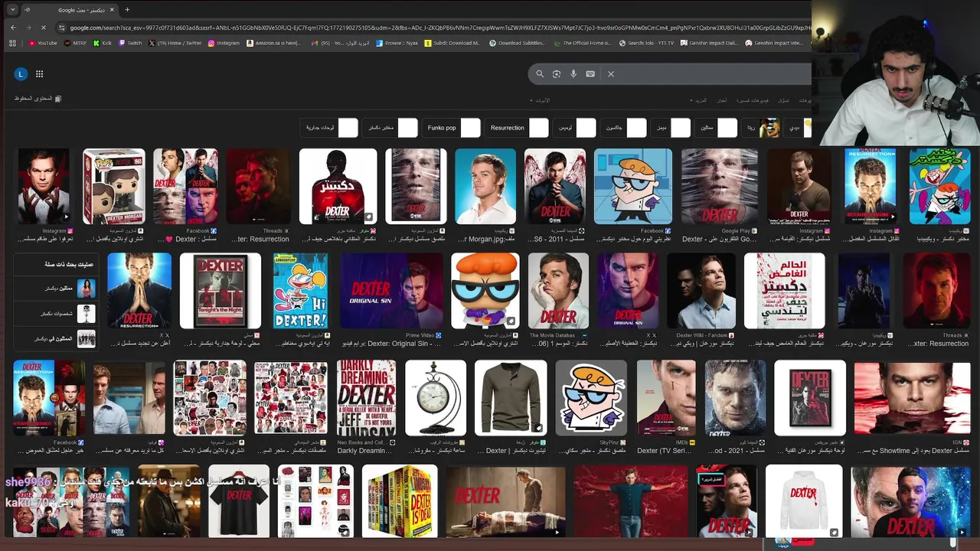Viewport: 980px width, 551px height.
Task: Open the YouTube bookmark
Action: pos(43,43)
